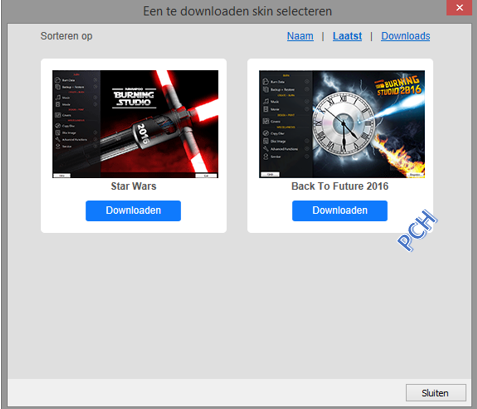Image resolution: width=477 pixels, height=409 pixels.
Task: Click the Advanced Functions wrench icon in Back To Future preview
Action: 266,149
